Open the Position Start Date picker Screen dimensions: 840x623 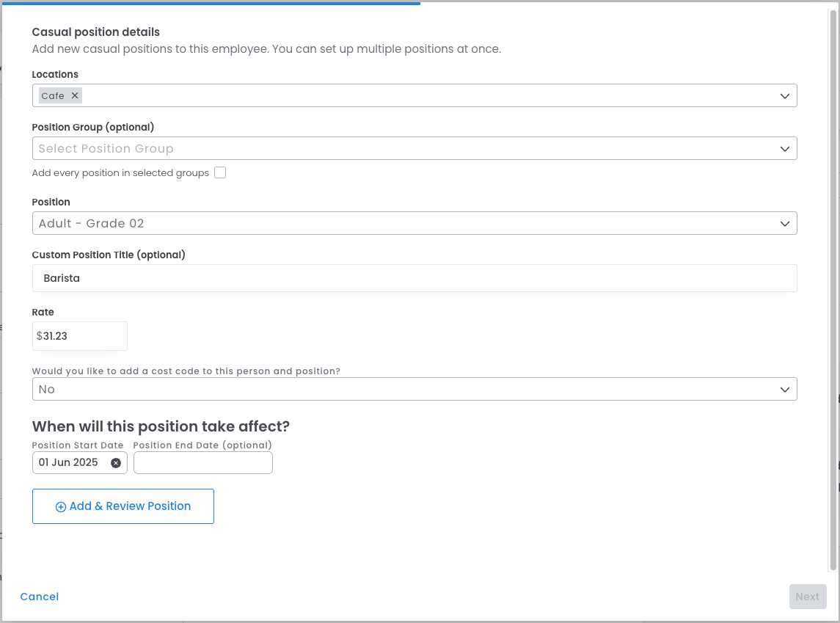coord(70,463)
